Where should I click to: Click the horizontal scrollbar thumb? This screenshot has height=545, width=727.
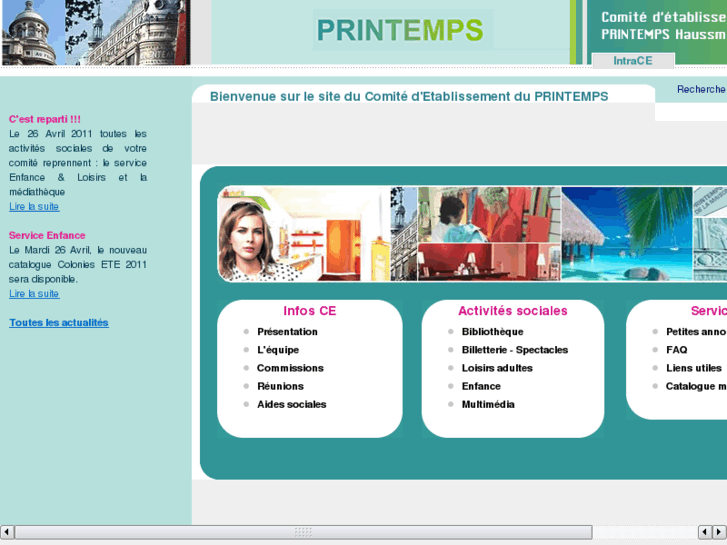click(x=304, y=532)
